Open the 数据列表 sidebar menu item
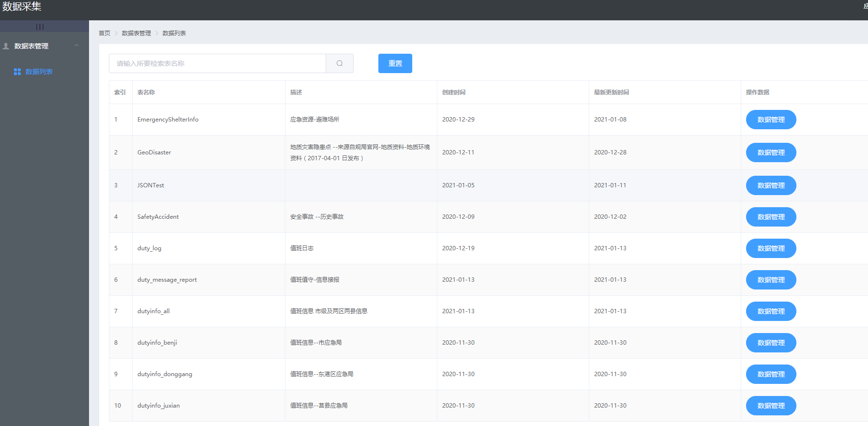Image resolution: width=868 pixels, height=426 pixels. click(39, 72)
